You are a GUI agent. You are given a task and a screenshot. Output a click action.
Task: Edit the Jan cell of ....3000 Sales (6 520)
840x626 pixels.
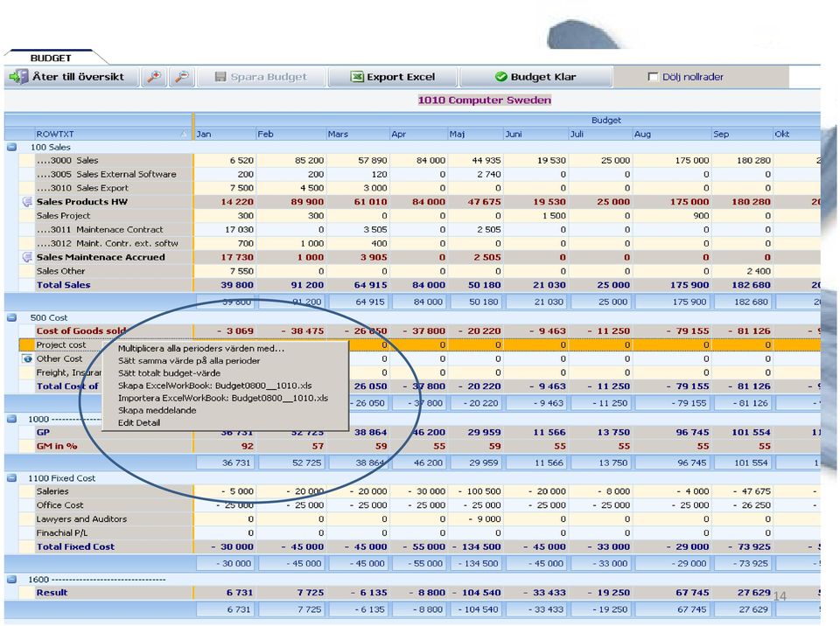(225, 160)
